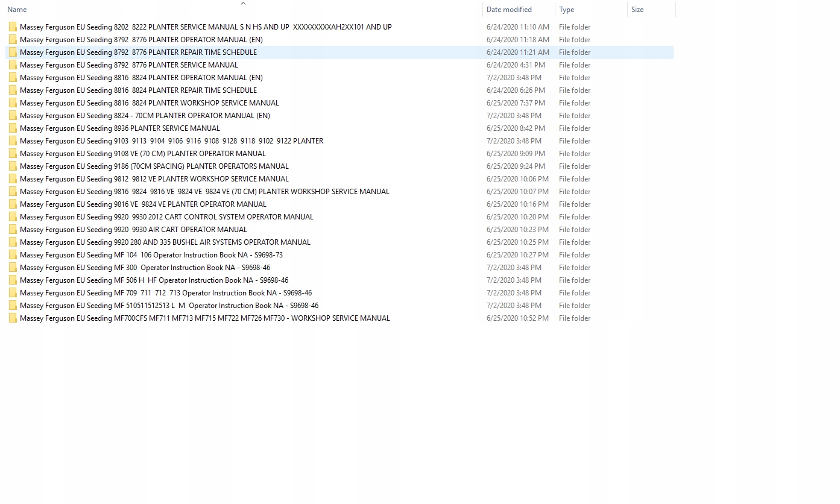The image size is (840, 504).
Task: Select name text 'MF 300 Operator Instruction Book NA - S9698-46'
Action: point(192,268)
